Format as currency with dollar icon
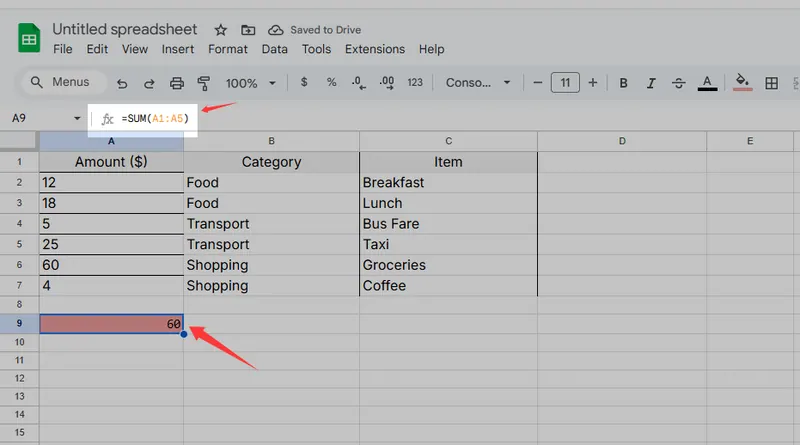Viewport: 800px width, 445px height. pyautogui.click(x=304, y=83)
